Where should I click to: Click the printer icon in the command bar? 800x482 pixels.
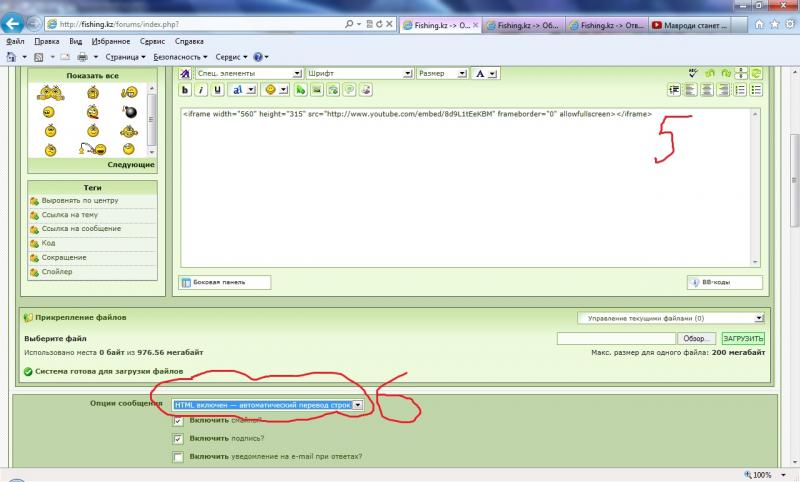81,57
